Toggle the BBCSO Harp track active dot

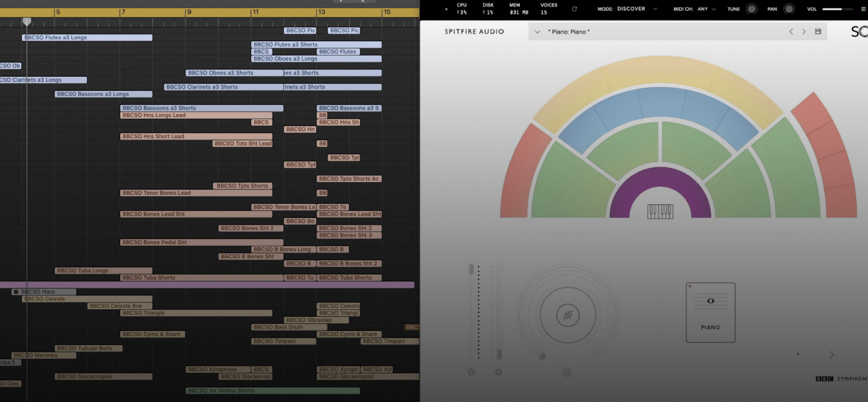click(x=15, y=291)
